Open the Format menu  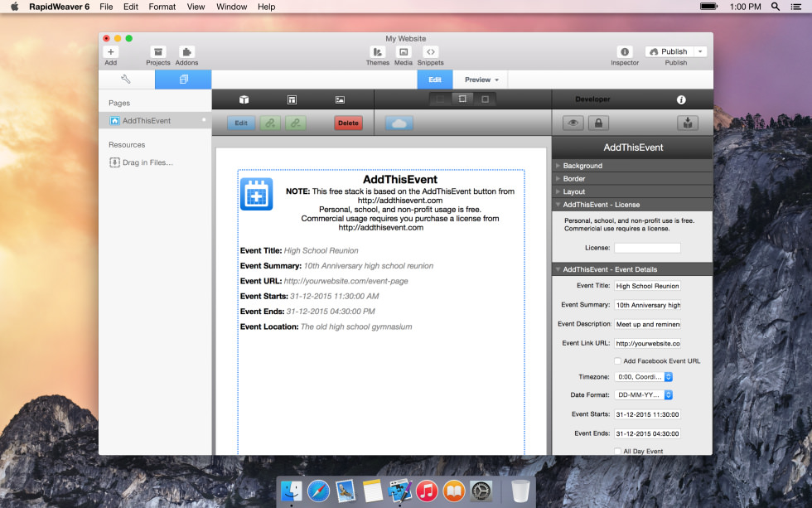tap(162, 7)
